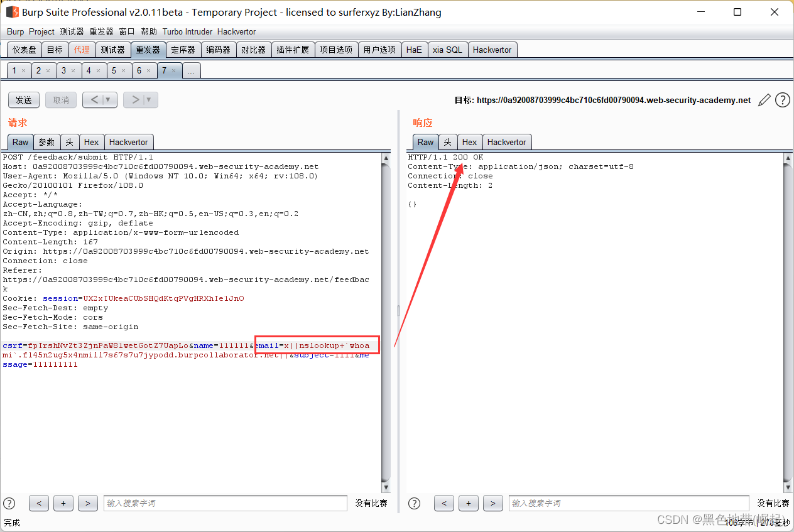Image resolution: width=794 pixels, height=532 pixels.
Task: Close repeater tab 6
Action: point(148,71)
